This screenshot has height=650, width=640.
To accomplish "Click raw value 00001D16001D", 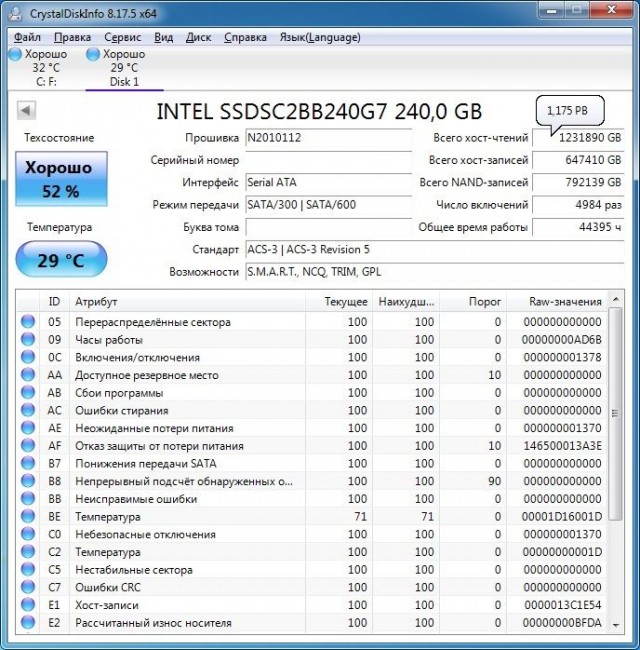I will (562, 517).
